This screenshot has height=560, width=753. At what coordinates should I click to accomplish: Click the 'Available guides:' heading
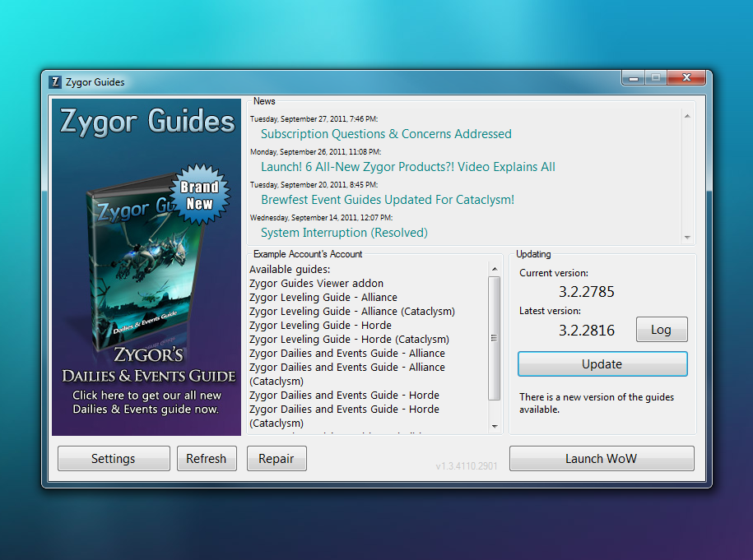click(290, 270)
